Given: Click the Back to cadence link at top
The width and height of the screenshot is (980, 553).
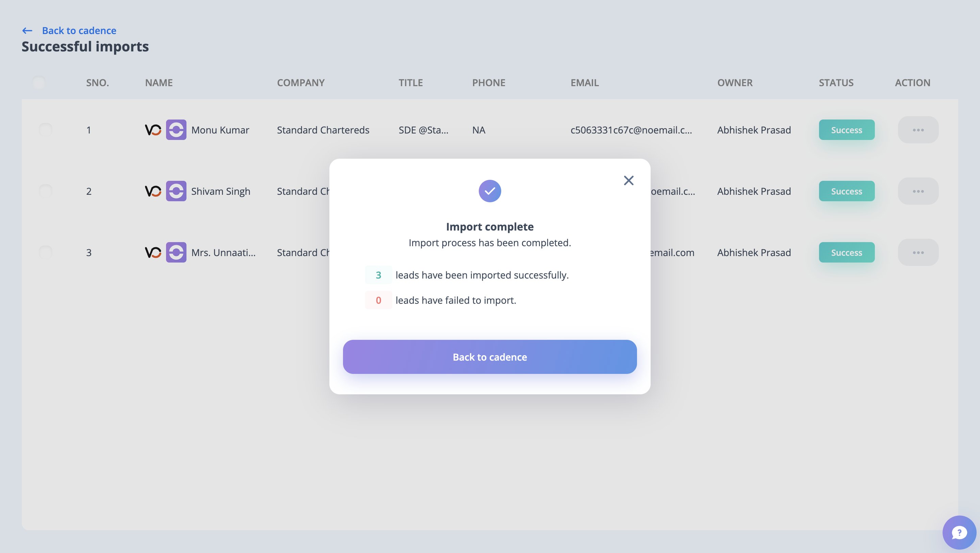Looking at the screenshot, I should coord(79,30).
